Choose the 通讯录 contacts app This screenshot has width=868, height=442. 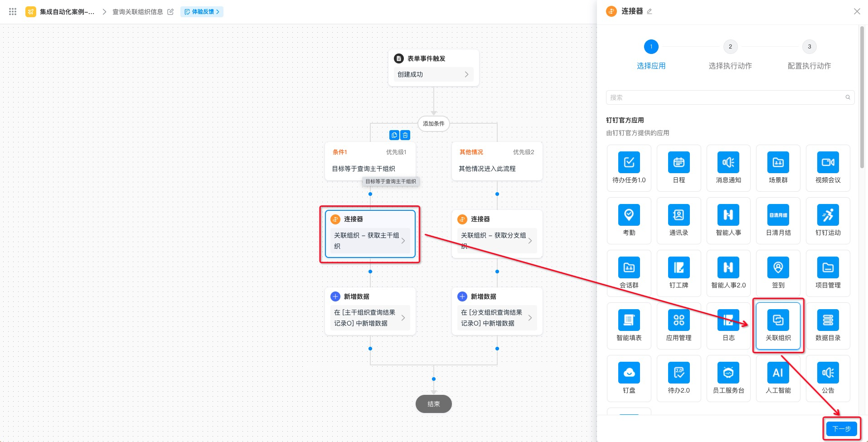click(x=679, y=221)
